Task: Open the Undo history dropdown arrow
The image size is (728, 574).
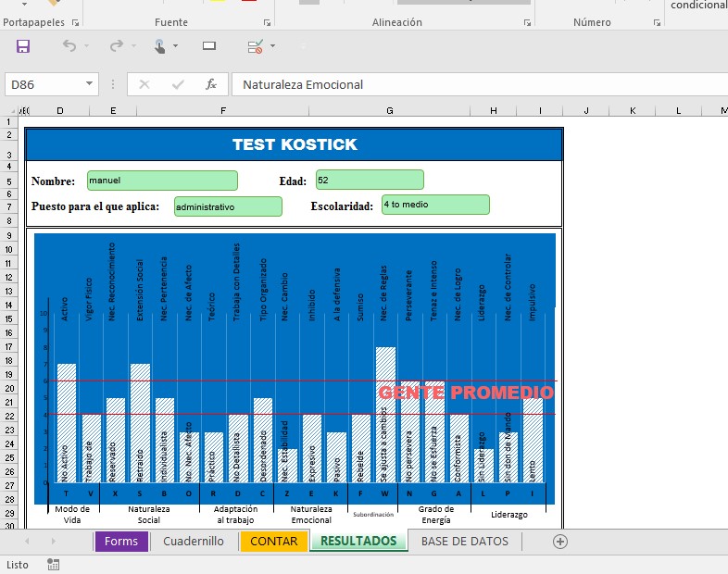Action: click(87, 46)
